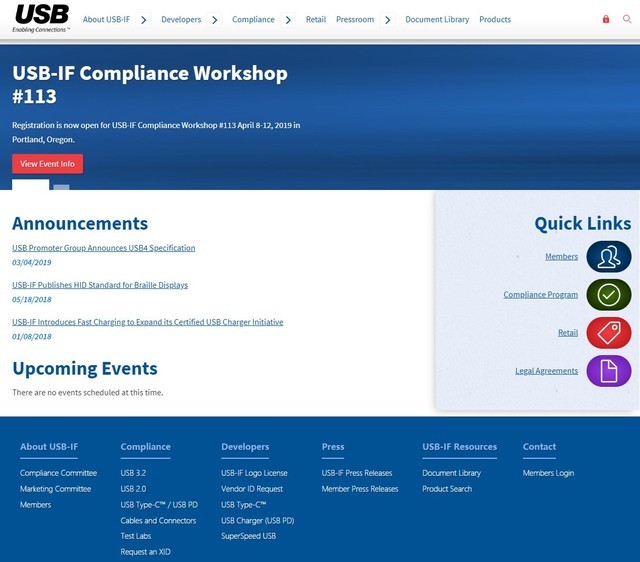Expand the Compliance submenu arrow
640x562 pixels.
coord(288,20)
